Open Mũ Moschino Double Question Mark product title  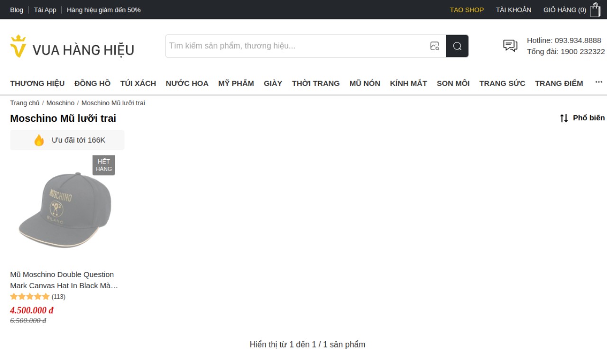click(x=64, y=280)
